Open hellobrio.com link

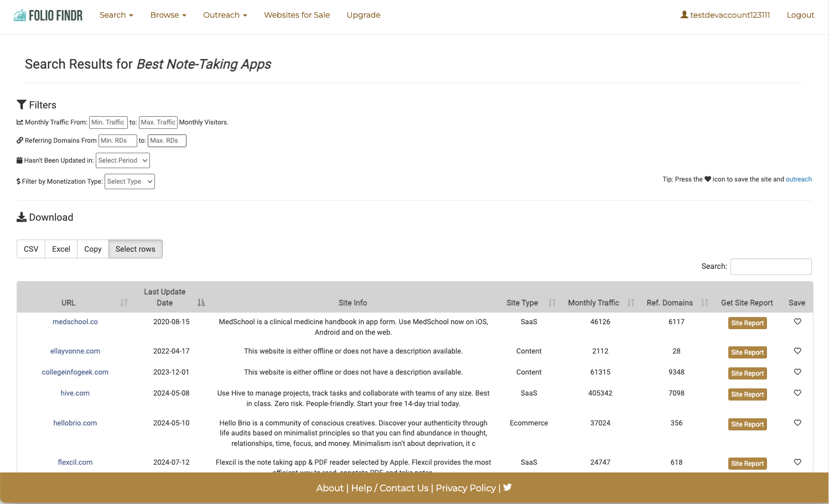75,423
